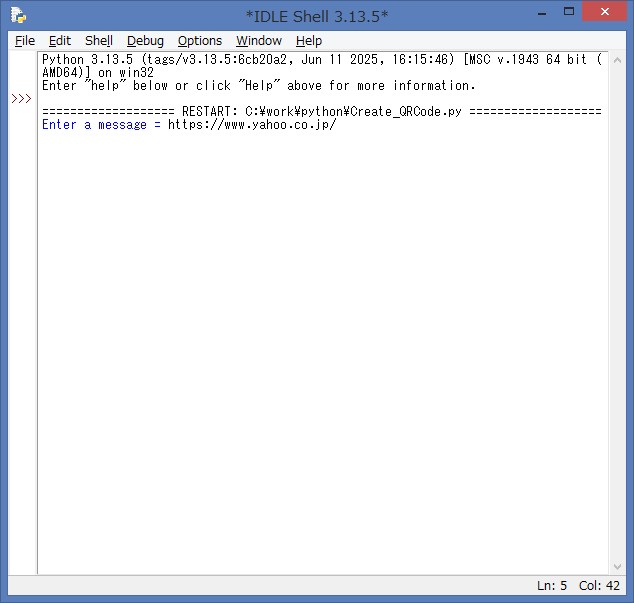Open the Shell menu
Screen dimensions: 634x603
[x=99, y=41]
